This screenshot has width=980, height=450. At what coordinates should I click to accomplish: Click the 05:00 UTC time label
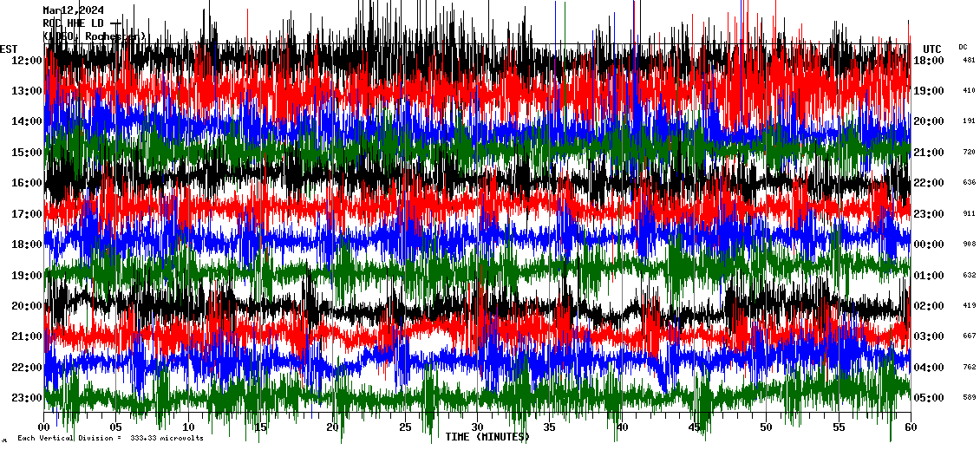click(929, 398)
